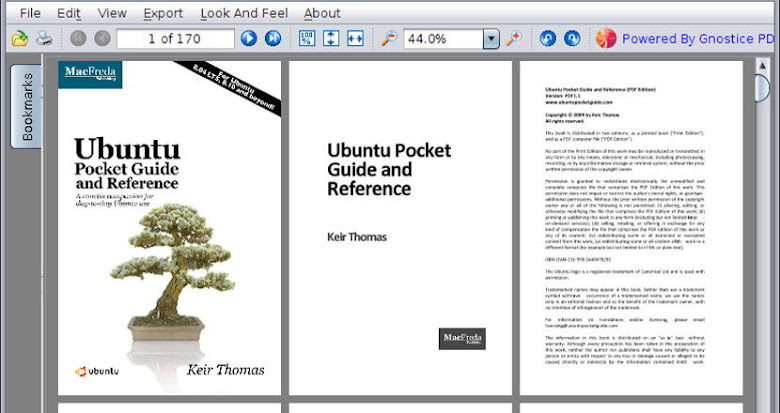Rotate pages counterclockwise

coord(548,38)
